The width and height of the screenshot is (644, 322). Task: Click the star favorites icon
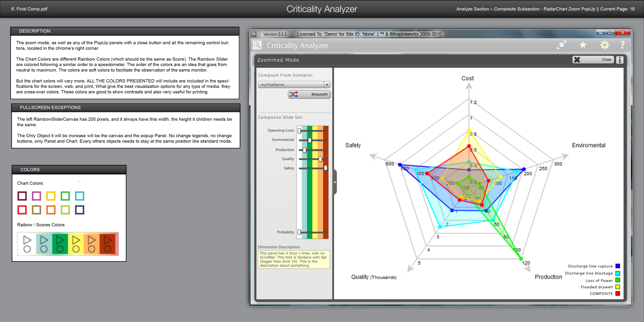[583, 45]
